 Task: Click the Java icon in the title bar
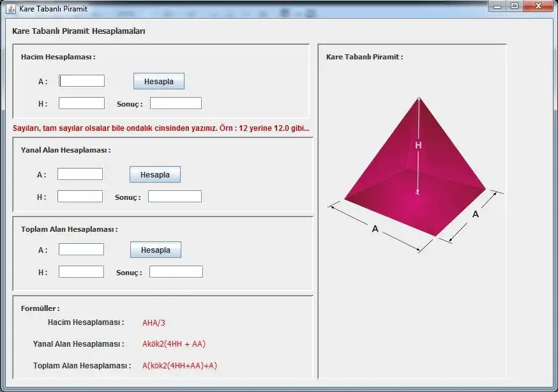(x=11, y=8)
